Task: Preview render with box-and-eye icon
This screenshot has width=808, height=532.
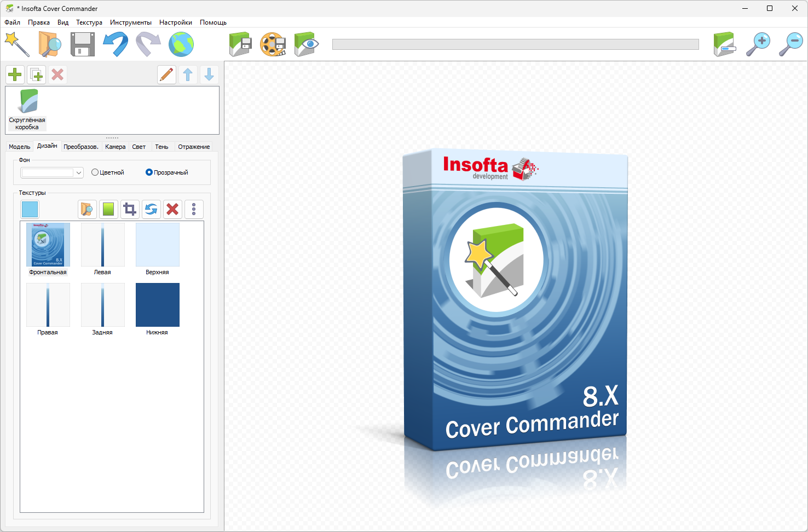Action: pos(306,44)
